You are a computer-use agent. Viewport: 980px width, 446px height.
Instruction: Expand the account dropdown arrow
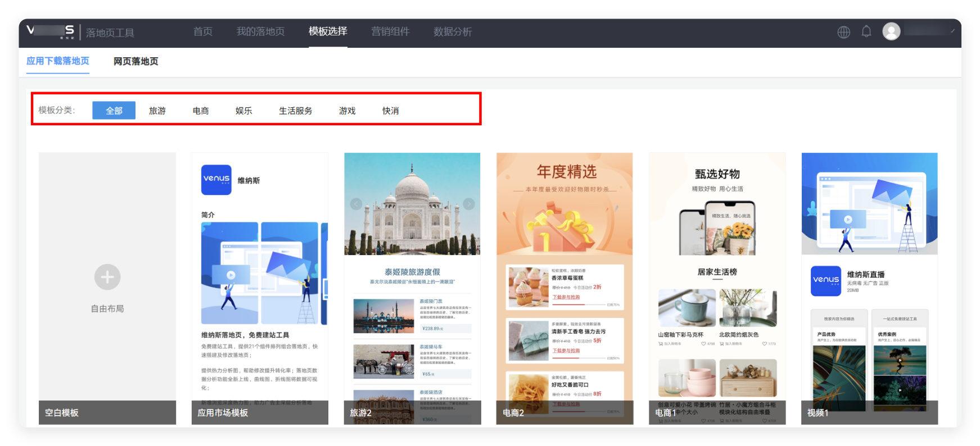pyautogui.click(x=953, y=31)
